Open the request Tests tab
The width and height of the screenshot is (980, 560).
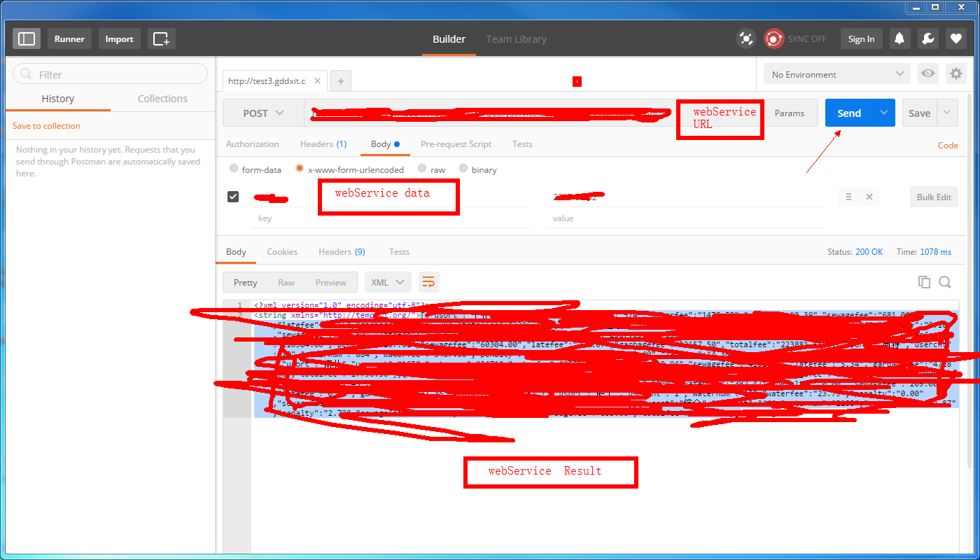(522, 144)
